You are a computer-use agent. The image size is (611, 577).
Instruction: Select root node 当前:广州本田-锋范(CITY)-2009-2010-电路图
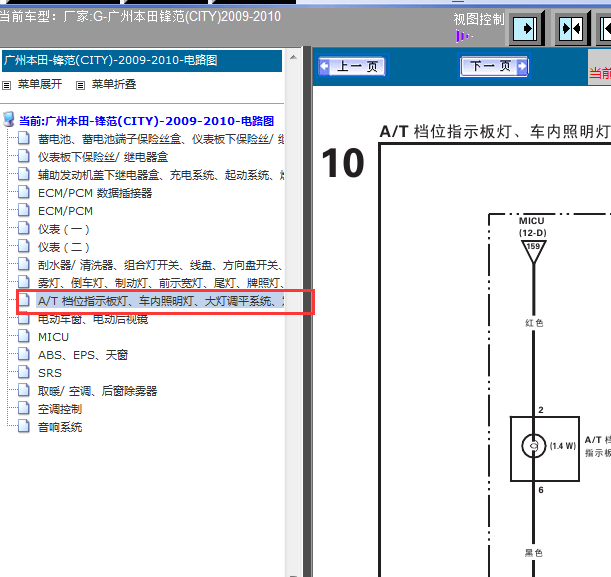147,121
